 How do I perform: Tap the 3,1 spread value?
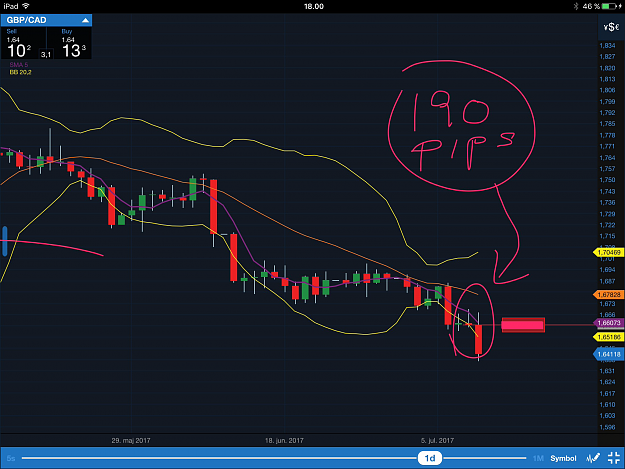[46, 54]
